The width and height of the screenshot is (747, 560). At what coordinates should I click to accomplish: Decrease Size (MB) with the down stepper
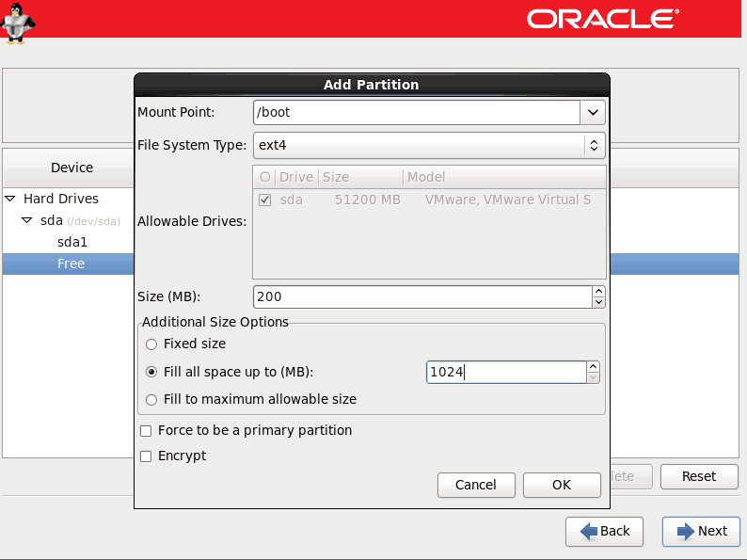pos(599,303)
